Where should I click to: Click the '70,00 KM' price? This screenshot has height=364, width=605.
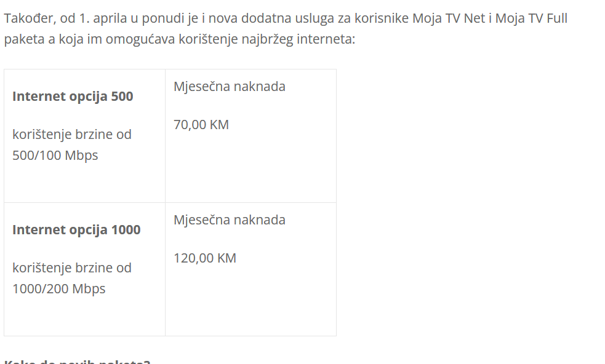pos(201,125)
